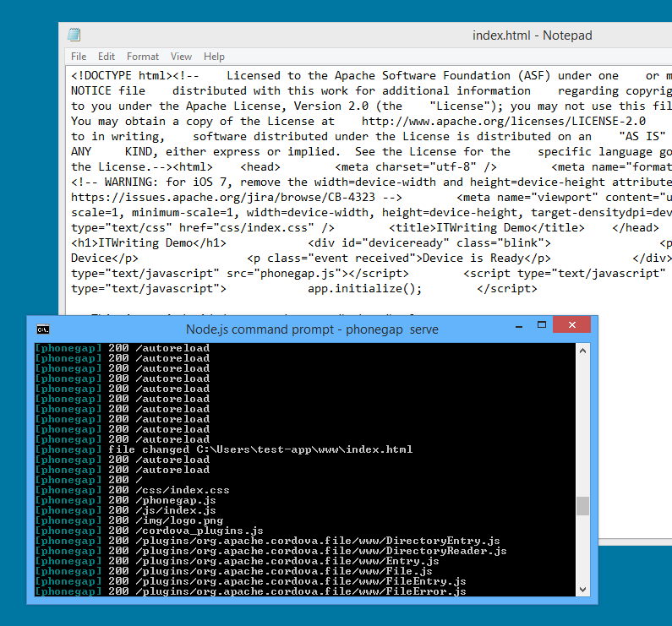Click '<title>ITWriting Demo</title>' in Notepad
The height and width of the screenshot is (626, 672).
[x=486, y=228]
